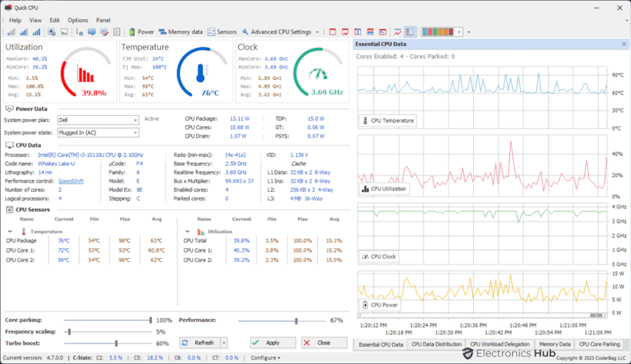Open Configure in the status bar
The width and height of the screenshot is (631, 364).
(264, 357)
